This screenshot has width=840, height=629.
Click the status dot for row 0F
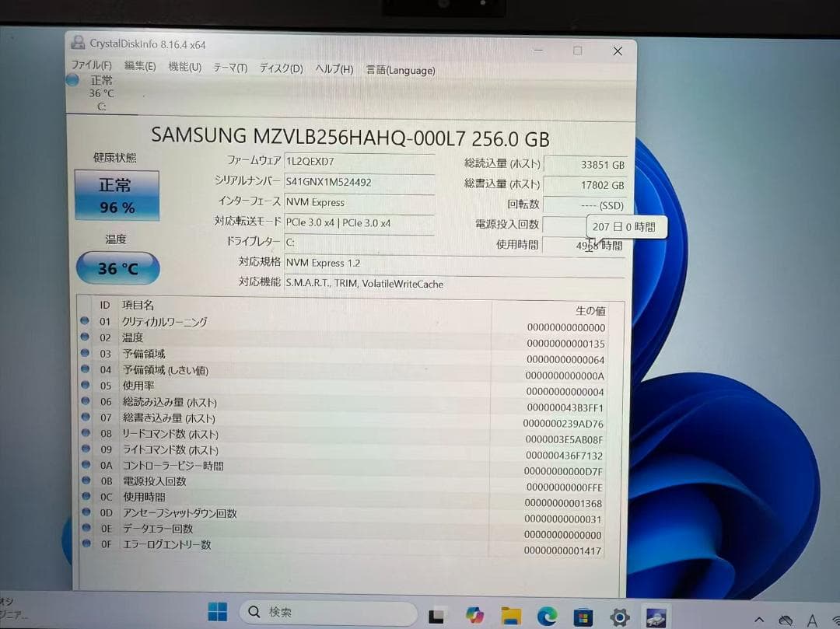(x=86, y=543)
